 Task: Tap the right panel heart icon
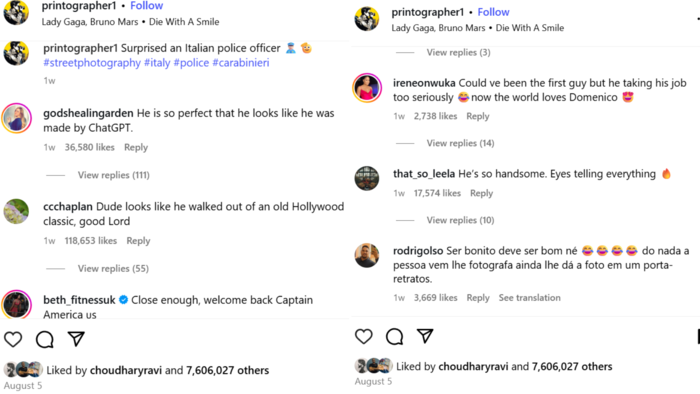363,336
